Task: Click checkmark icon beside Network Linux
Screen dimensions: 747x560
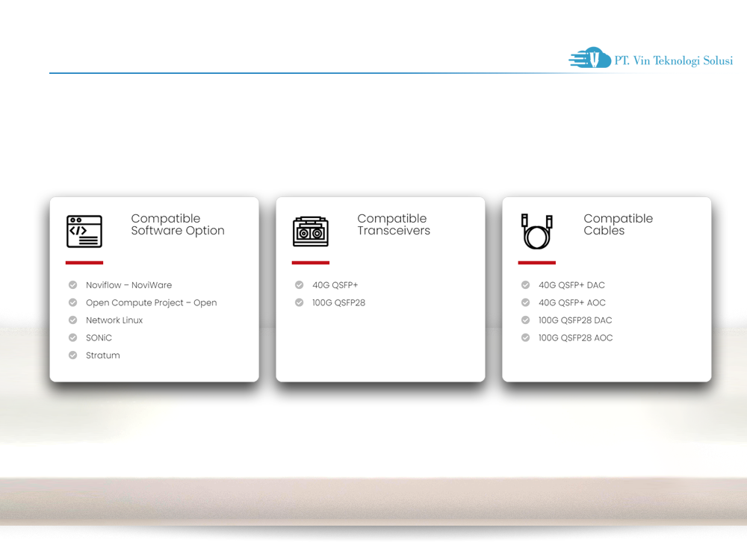Action: coord(73,320)
